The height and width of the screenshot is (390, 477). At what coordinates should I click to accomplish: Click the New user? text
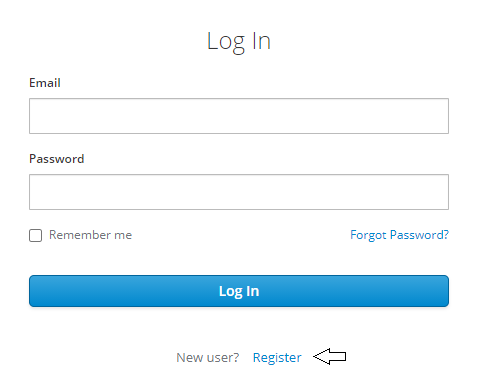pos(208,358)
